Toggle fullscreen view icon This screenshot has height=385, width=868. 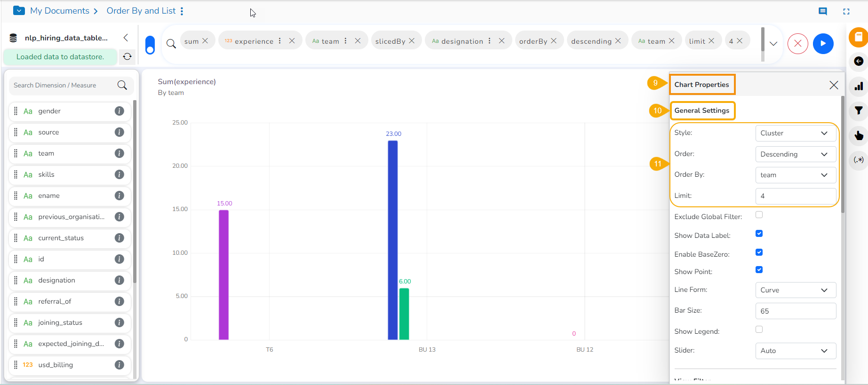[846, 11]
